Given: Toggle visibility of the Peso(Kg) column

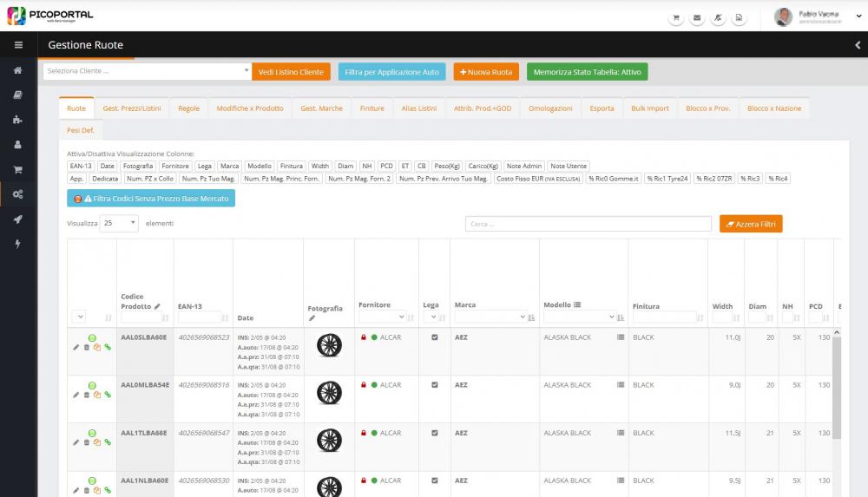Looking at the screenshot, I should point(447,166).
